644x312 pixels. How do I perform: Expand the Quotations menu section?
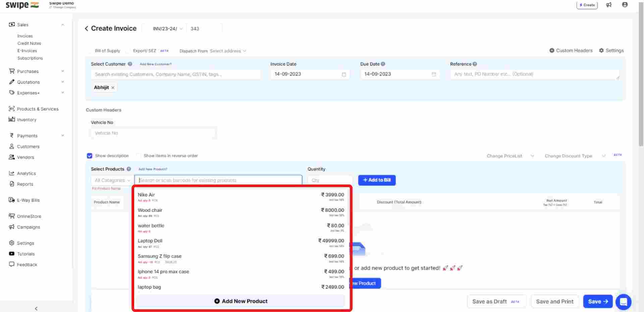point(63,82)
